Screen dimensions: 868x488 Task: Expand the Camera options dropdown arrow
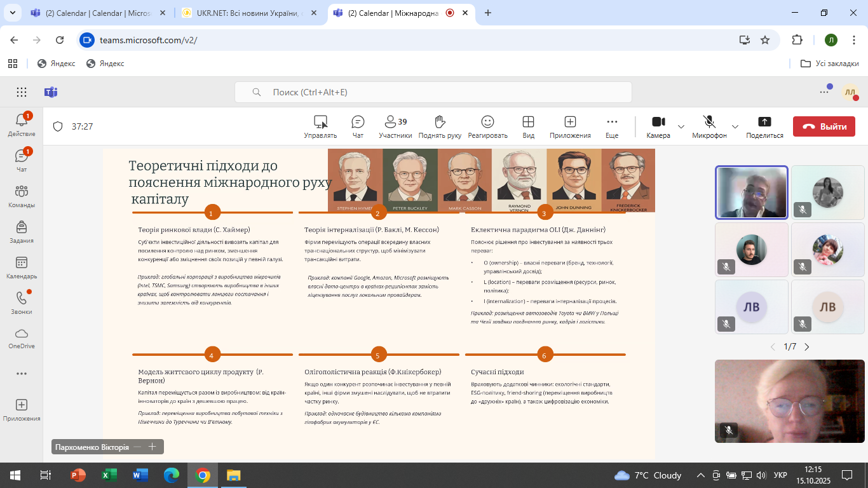681,126
